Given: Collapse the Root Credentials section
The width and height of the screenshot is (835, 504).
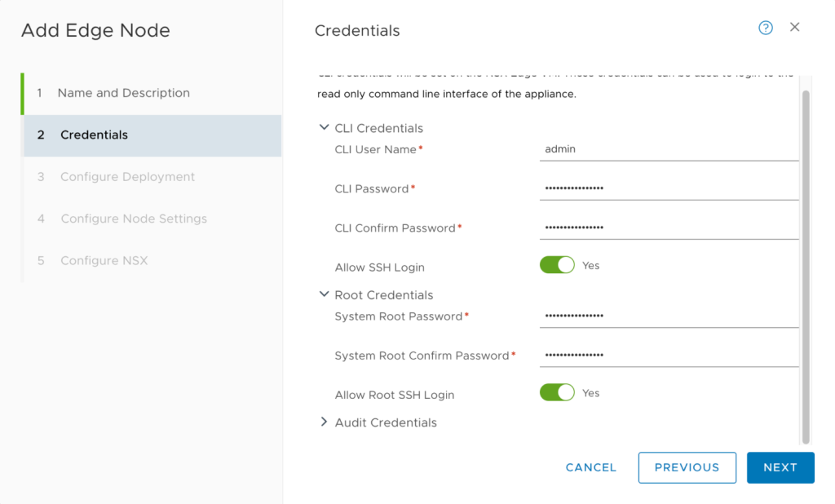Looking at the screenshot, I should (x=325, y=294).
